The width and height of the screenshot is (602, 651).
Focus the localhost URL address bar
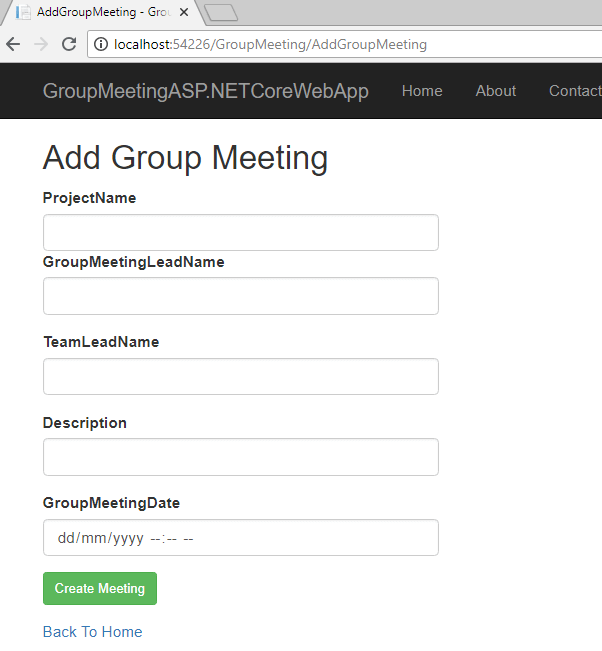pos(300,44)
